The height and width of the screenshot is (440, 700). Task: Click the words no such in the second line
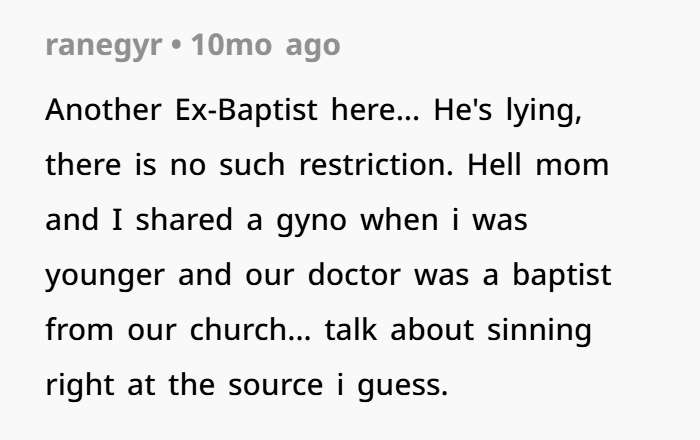(x=227, y=165)
